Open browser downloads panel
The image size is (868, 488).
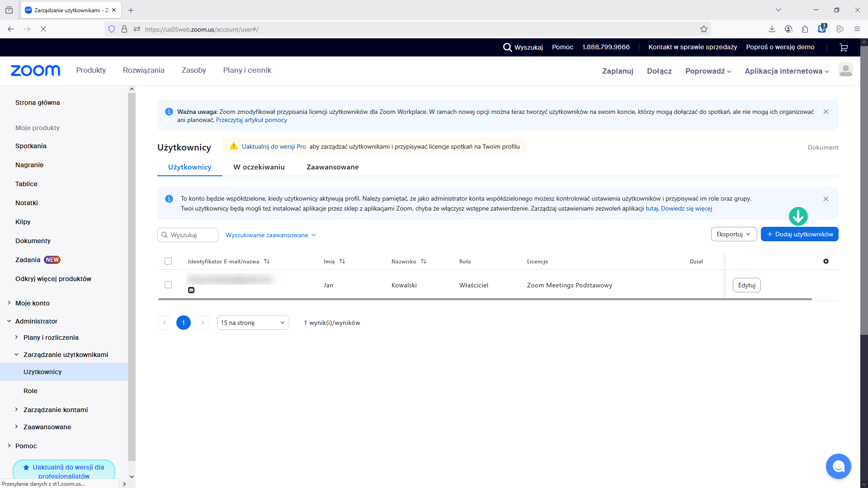772,29
